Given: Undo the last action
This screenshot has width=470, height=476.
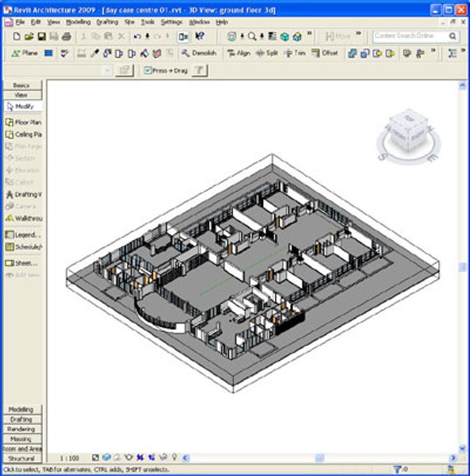Looking at the screenshot, I should click(x=137, y=36).
